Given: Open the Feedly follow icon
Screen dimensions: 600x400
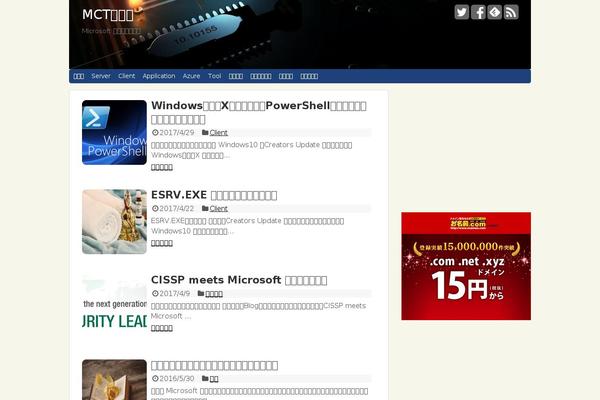Looking at the screenshot, I should [x=495, y=12].
